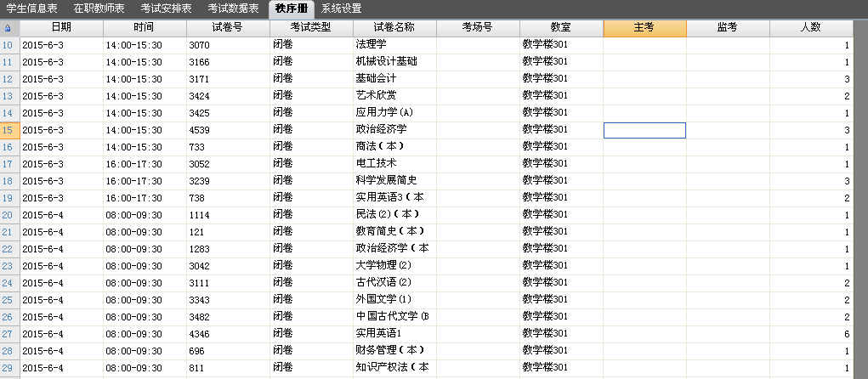Open the 考试安排表 tab
Image resolution: width=868 pixels, height=379 pixels.
166,8
